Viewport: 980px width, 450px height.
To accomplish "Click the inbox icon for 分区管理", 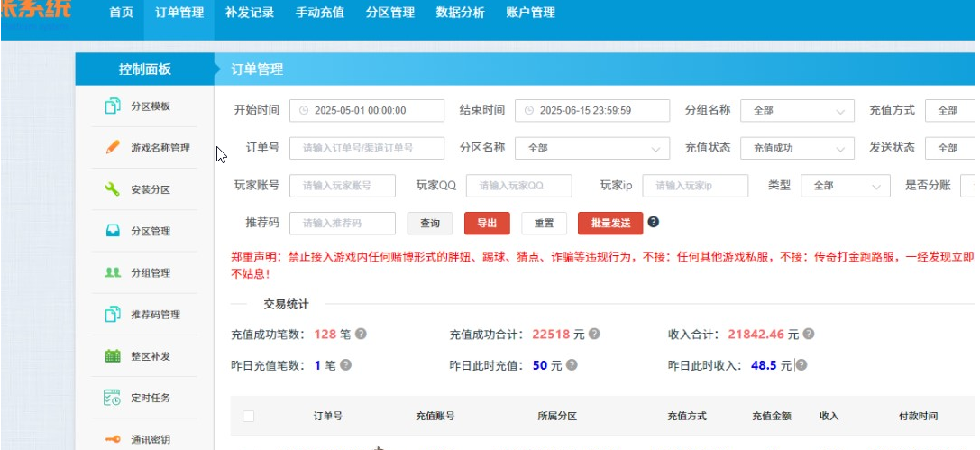I will pos(113,231).
